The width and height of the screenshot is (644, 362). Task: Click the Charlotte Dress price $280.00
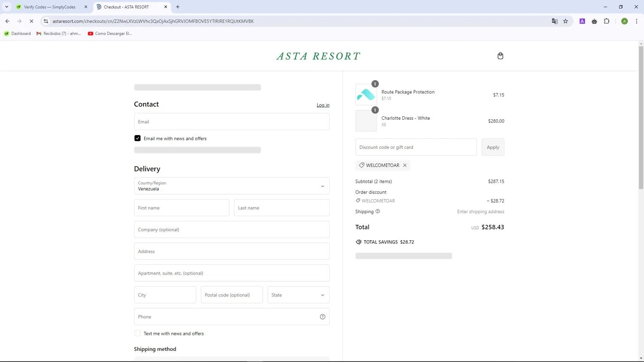point(496,121)
